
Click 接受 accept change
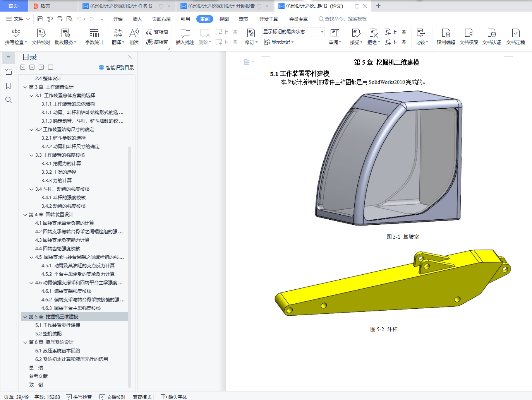[356, 37]
